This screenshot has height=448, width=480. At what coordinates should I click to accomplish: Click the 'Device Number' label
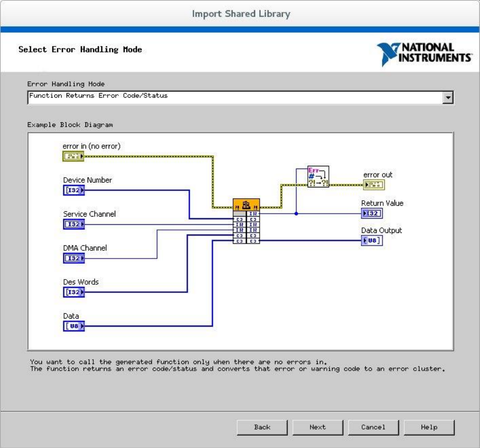[88, 180]
